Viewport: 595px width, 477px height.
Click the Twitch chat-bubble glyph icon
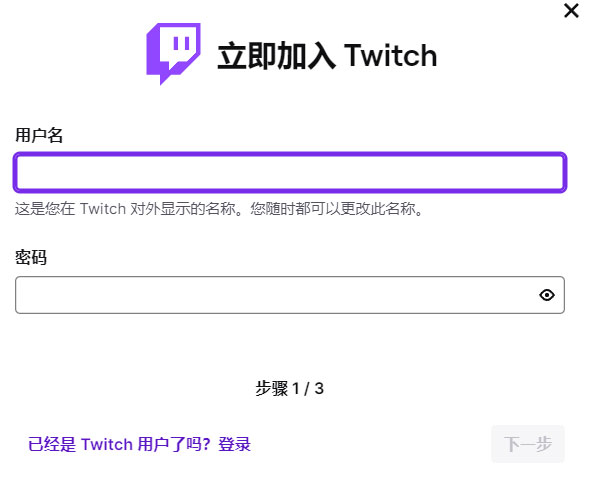pyautogui.click(x=173, y=54)
